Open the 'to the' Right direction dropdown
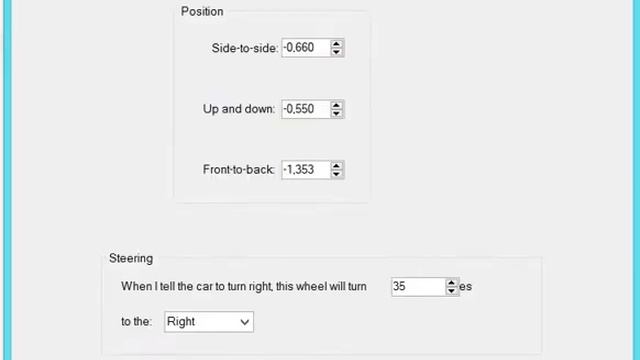This screenshot has width=640, height=360. pyautogui.click(x=209, y=322)
